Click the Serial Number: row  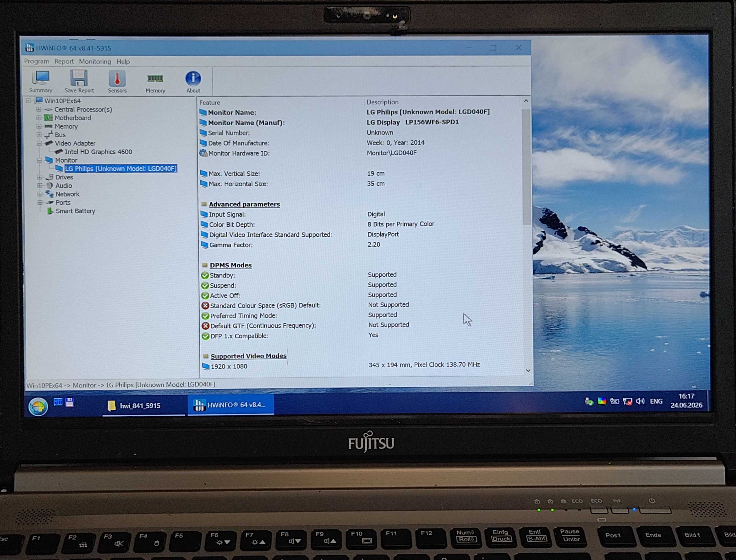(x=360, y=133)
